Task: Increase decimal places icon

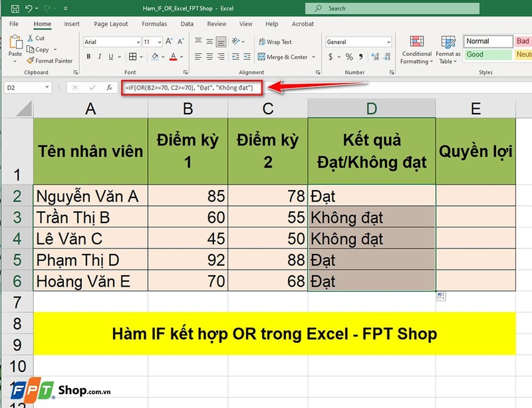Action: click(x=375, y=56)
